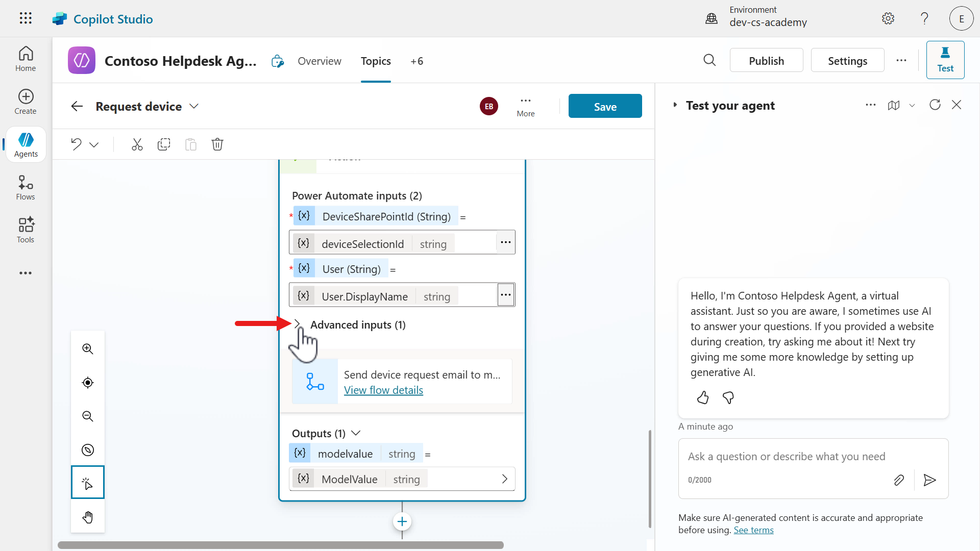Click the zoom out canvas icon
This screenshot has width=980, height=551.
click(x=88, y=416)
